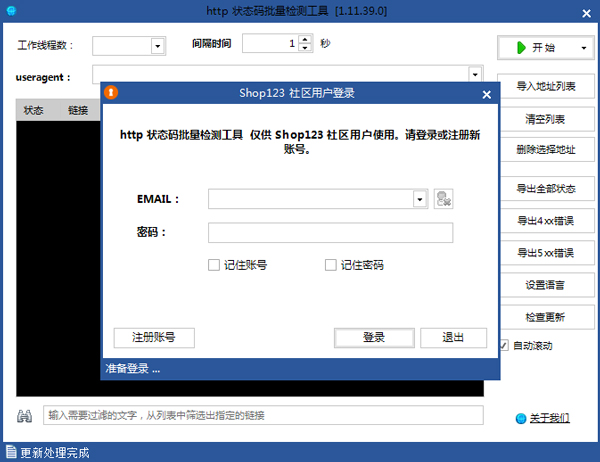Click the status bar icon beside 更新处理完成
This screenshot has height=462, width=600.
pyautogui.click(x=10, y=453)
